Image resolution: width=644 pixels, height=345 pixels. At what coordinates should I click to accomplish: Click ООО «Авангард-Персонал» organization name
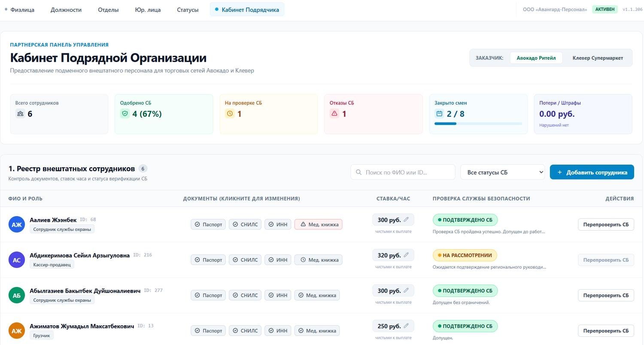(x=555, y=9)
